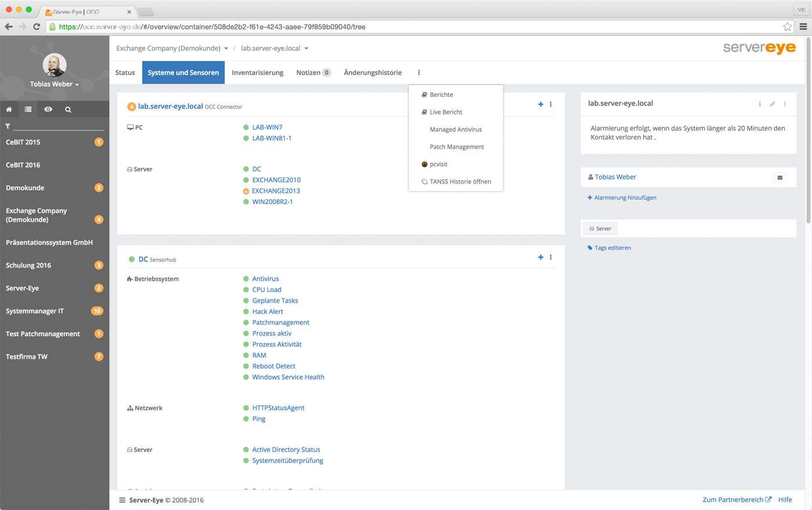Open the sidebar search magnifier icon
Image resolution: width=812 pixels, height=510 pixels.
pos(68,110)
